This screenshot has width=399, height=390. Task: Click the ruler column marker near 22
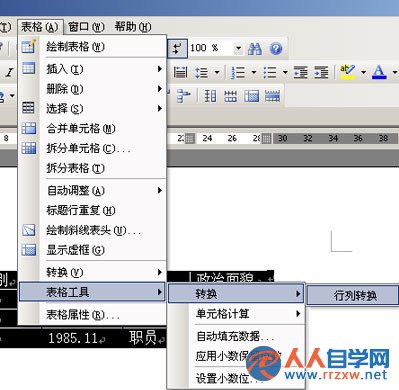point(189,138)
